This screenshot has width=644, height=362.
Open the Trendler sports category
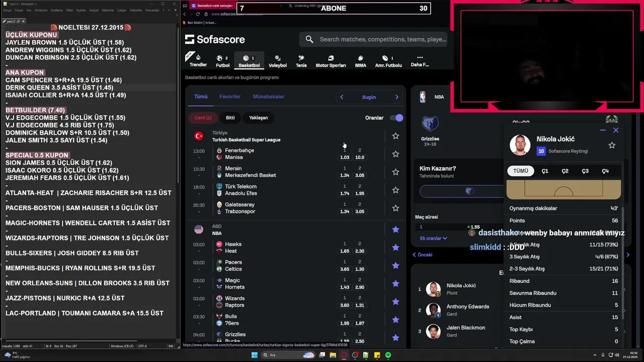pos(198,61)
